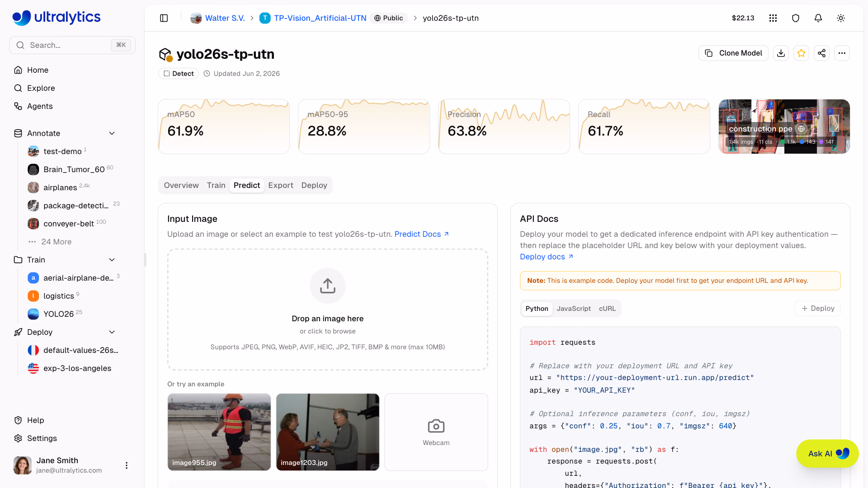Select the Python code tab
The image size is (868, 488).
537,309
